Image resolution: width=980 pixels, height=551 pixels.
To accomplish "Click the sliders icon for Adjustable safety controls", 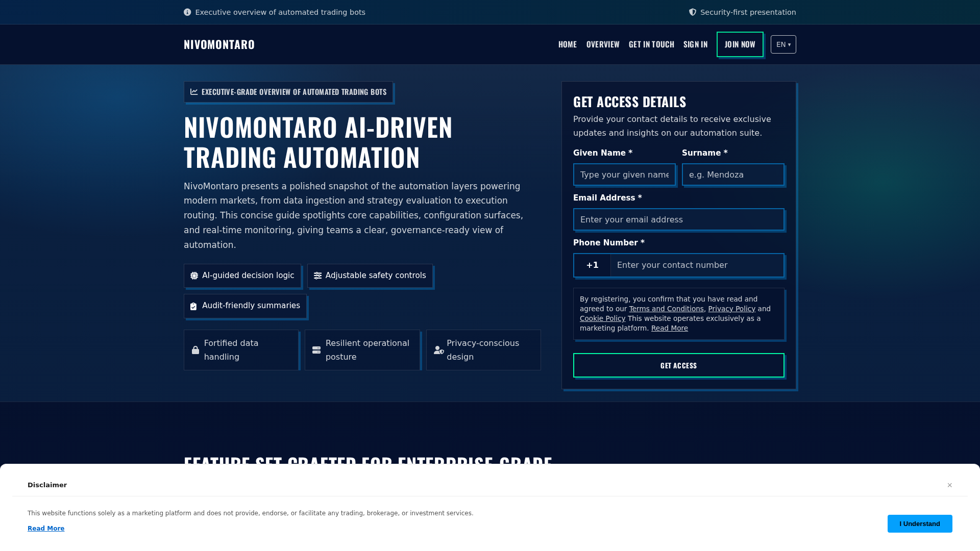I will (x=317, y=275).
